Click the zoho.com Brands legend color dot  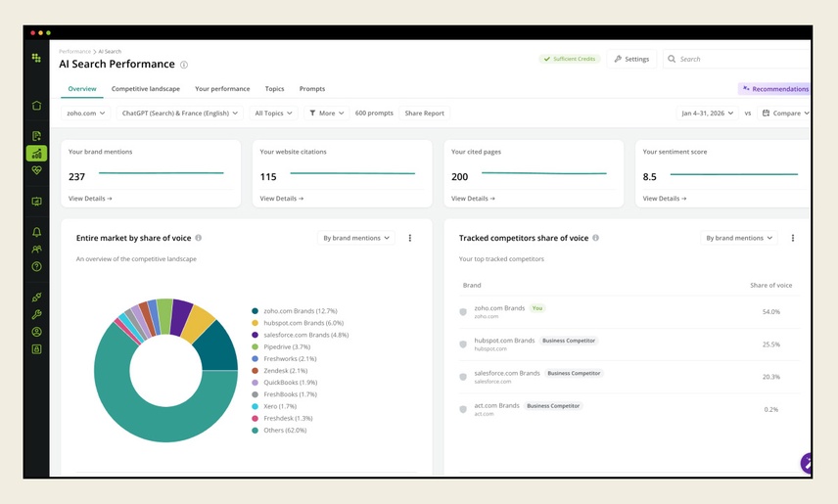click(x=255, y=311)
